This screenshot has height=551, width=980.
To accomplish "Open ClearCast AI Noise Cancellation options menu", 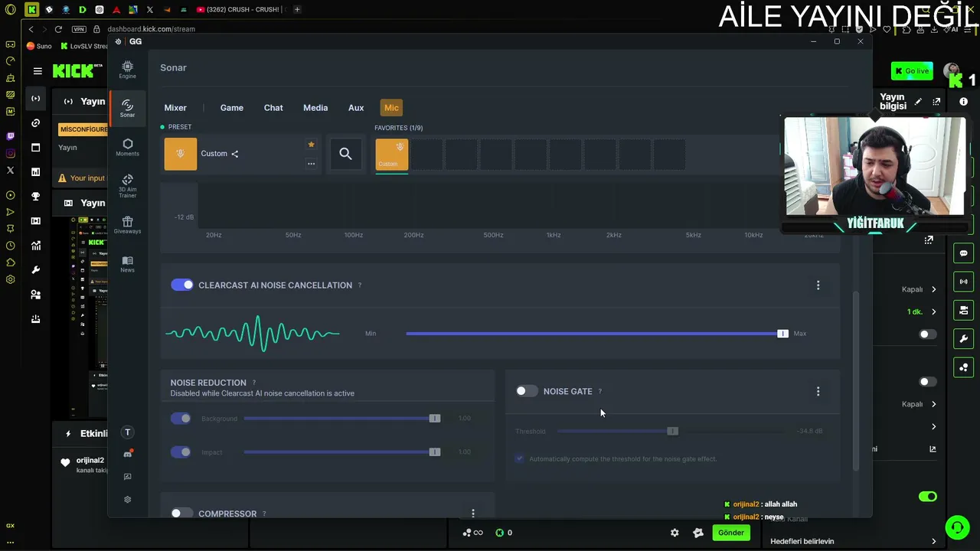I will (818, 285).
